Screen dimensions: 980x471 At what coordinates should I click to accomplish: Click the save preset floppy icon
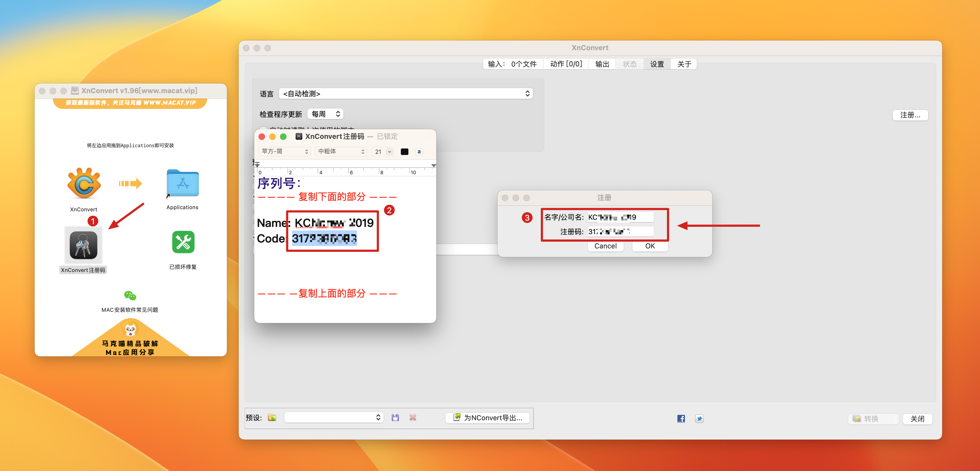coord(395,418)
